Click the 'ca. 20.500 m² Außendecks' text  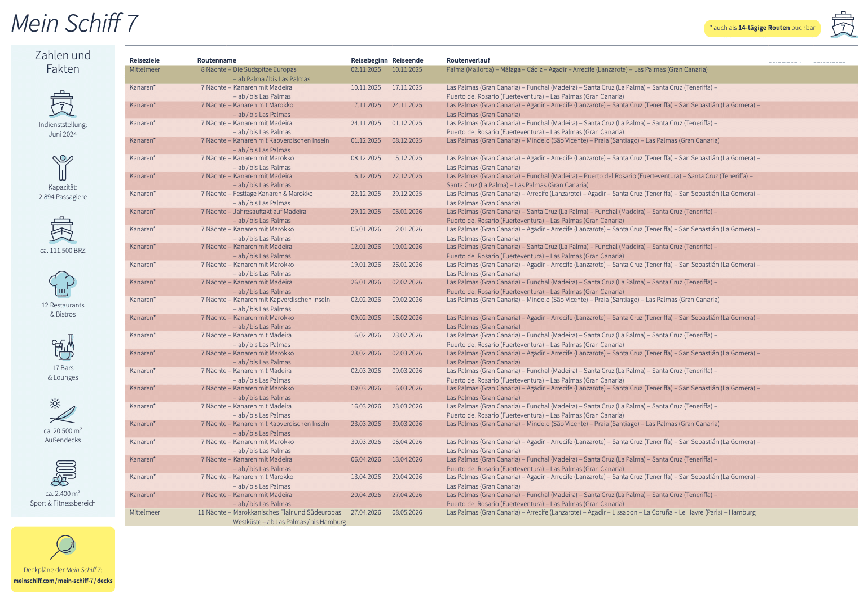tap(63, 435)
